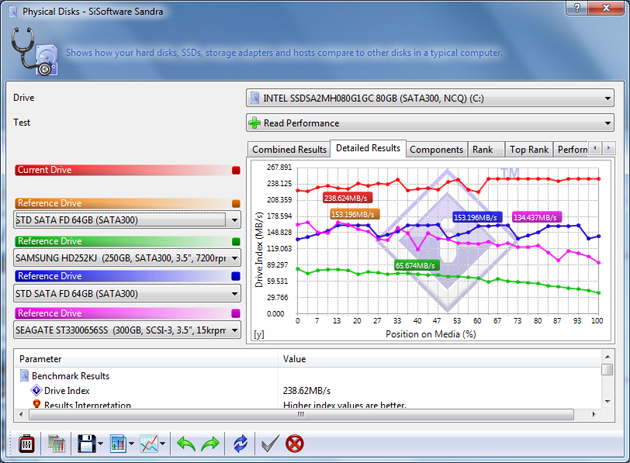The height and width of the screenshot is (463, 630).
Task: Select the Benchmark Results row
Action: 309,376
